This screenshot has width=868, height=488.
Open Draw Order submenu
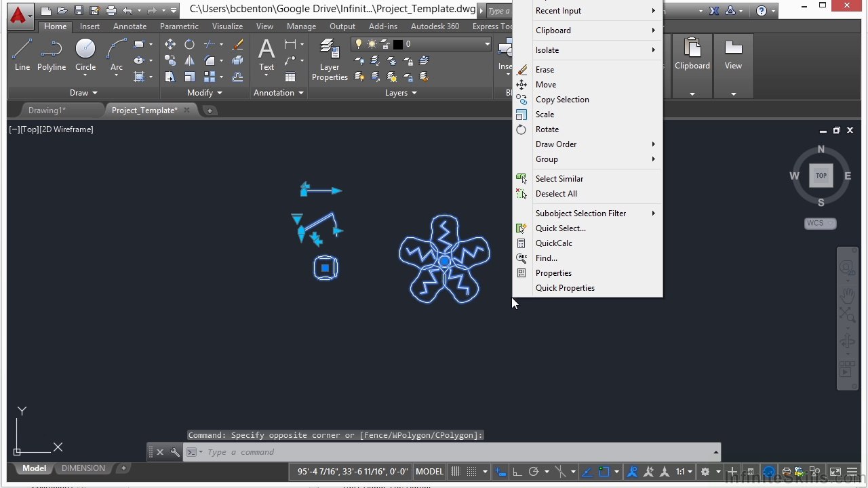587,144
